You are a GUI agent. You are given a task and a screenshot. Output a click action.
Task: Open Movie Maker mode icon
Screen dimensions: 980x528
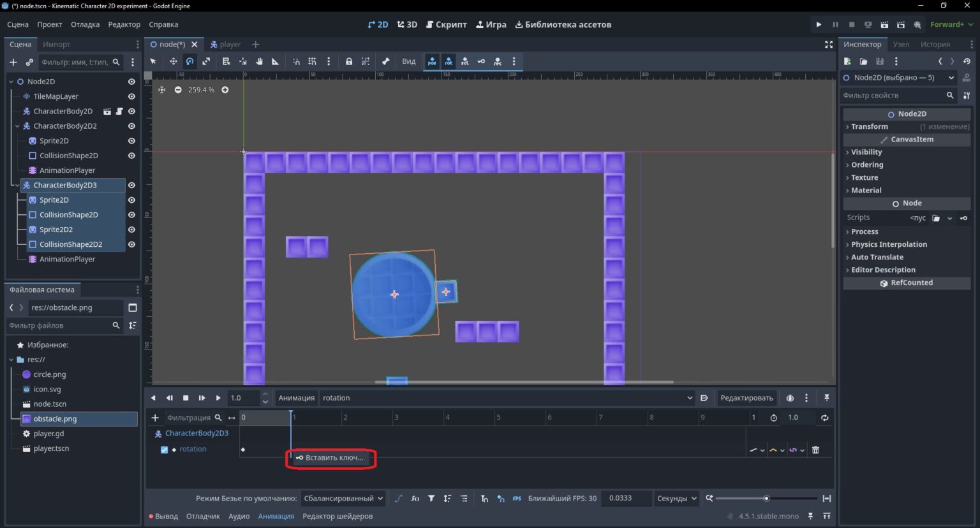[x=917, y=24]
